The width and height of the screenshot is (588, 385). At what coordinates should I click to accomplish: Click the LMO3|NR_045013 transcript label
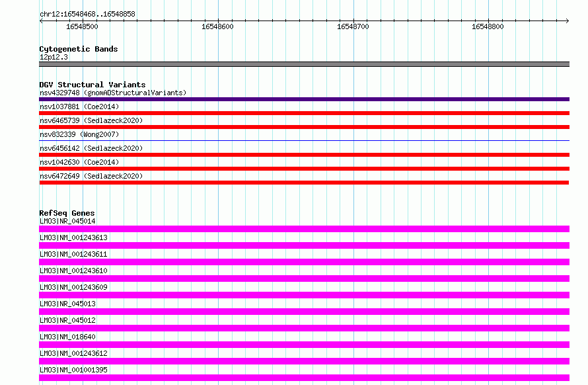click(67, 304)
